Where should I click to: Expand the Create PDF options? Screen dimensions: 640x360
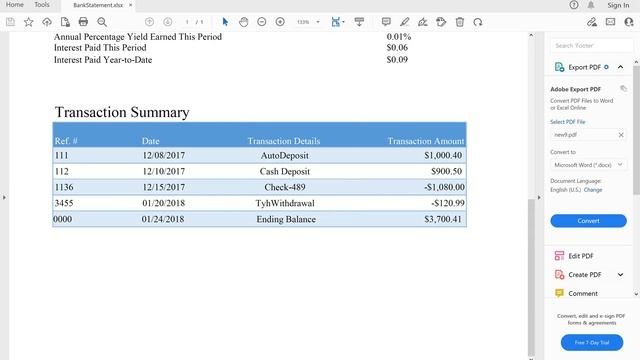[x=620, y=275]
